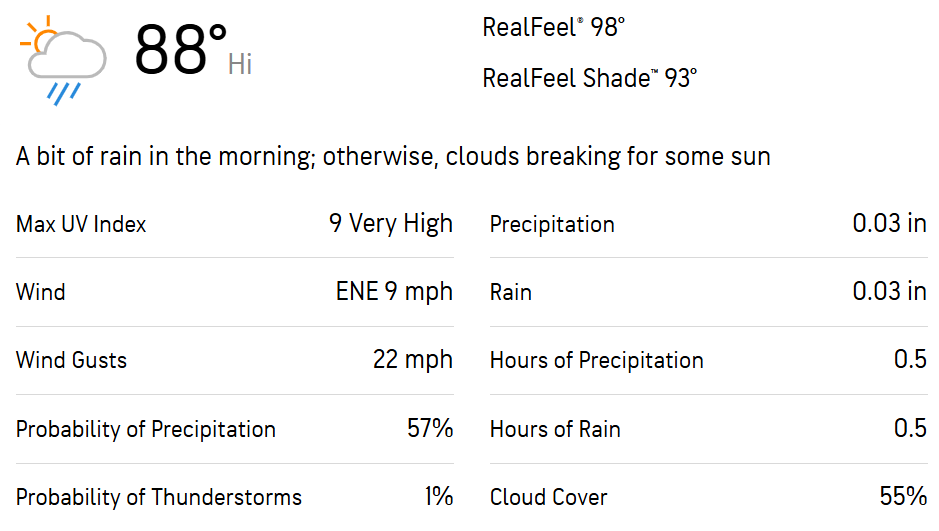Click the RealFeel 98° text
This screenshot has width=939, height=531.
pos(553,28)
